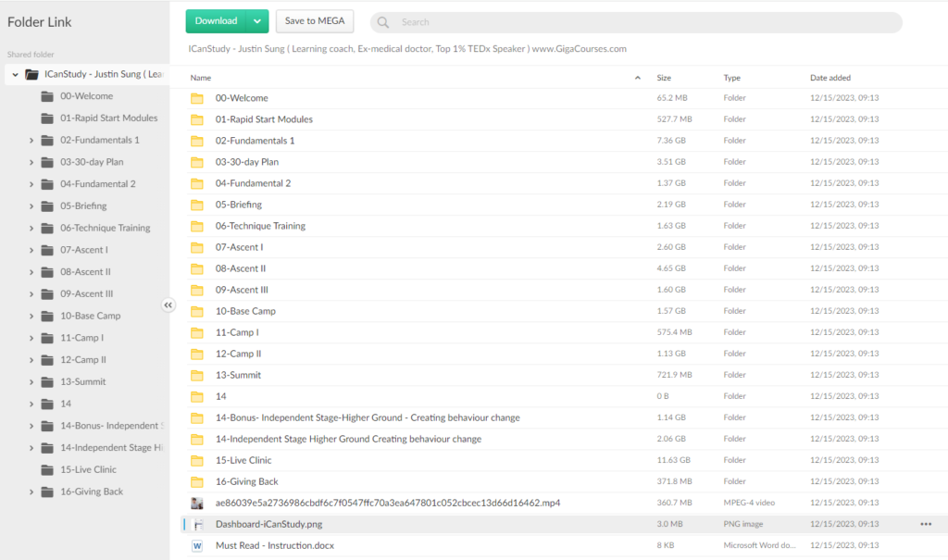Expand the 10-Base Camp tree node
The height and width of the screenshot is (560, 948).
pos(31,316)
